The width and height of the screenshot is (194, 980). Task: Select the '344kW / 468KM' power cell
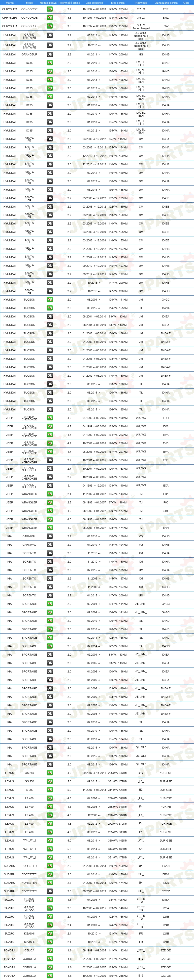click(118, 849)
